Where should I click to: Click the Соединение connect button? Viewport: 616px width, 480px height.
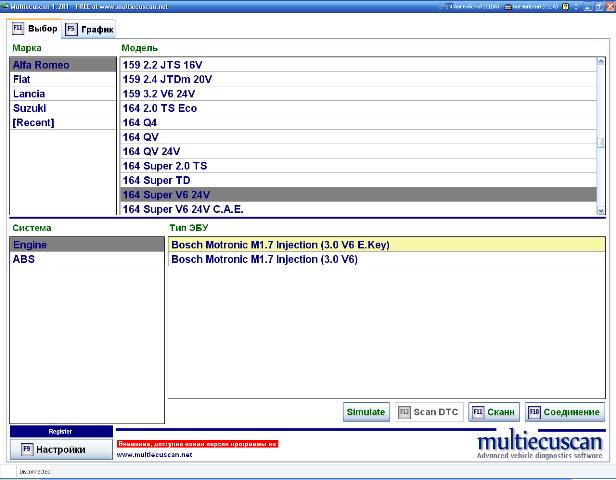[x=565, y=411]
